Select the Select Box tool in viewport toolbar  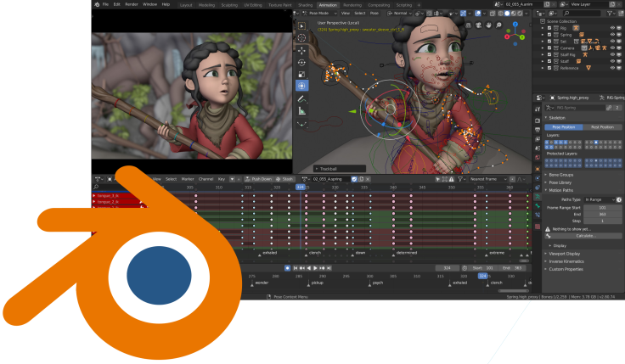coord(303,26)
